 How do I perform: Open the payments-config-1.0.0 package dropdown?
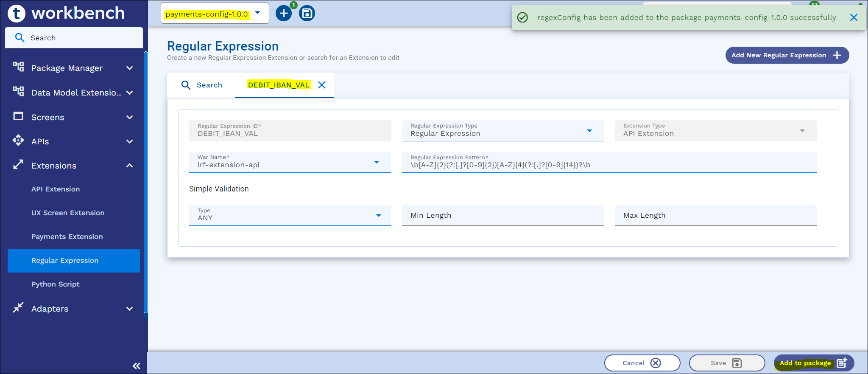(257, 13)
